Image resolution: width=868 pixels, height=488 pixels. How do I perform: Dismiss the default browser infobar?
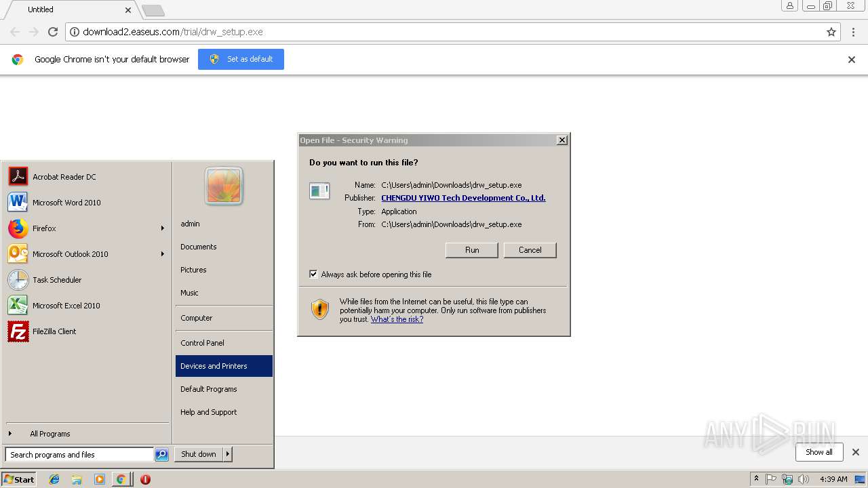click(852, 60)
